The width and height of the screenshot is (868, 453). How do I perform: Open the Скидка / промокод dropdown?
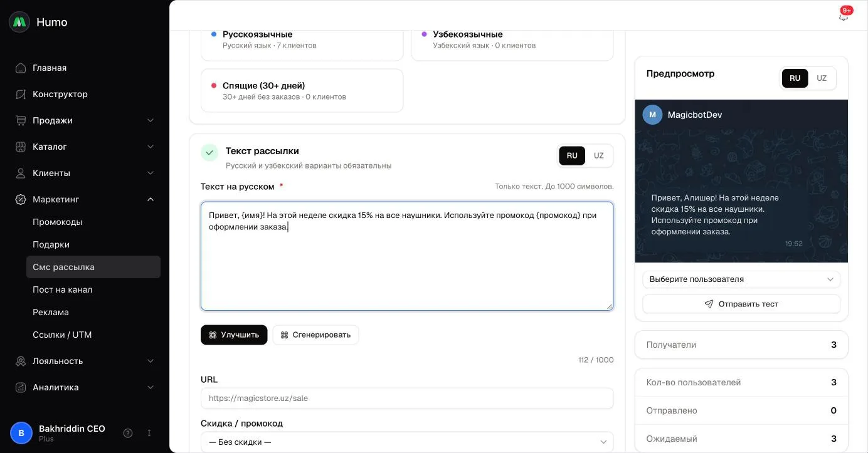coord(407,442)
